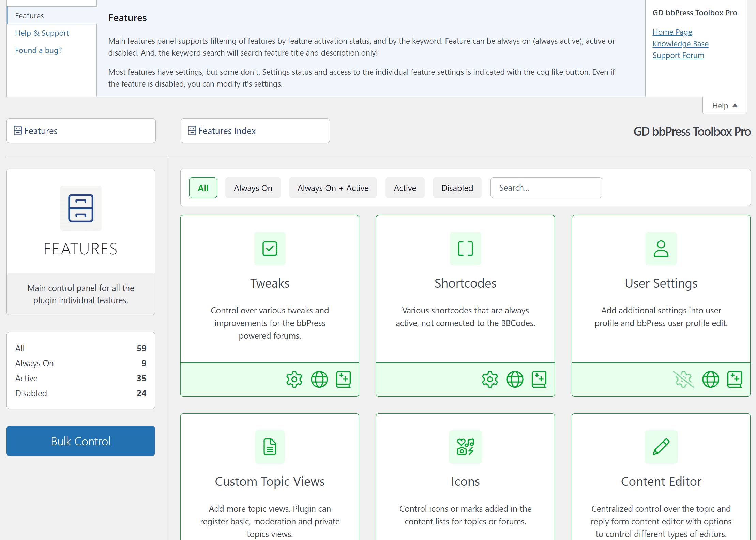Click the All count row in sidebar

(x=81, y=348)
